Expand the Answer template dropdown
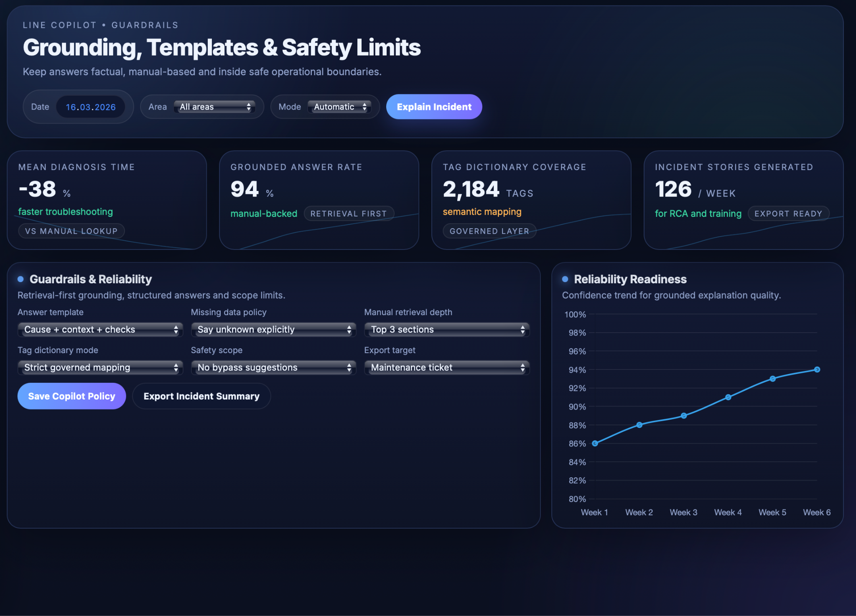Screen dimensions: 856x616 tap(100, 330)
